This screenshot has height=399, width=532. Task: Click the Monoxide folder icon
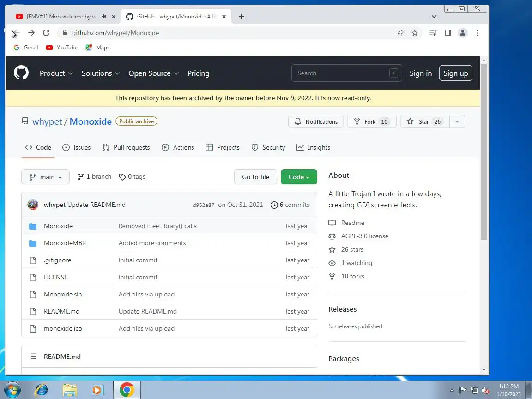coord(33,226)
